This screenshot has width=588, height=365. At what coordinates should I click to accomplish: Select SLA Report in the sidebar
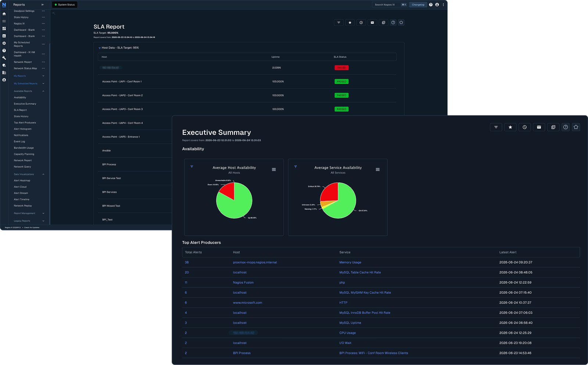[20, 110]
